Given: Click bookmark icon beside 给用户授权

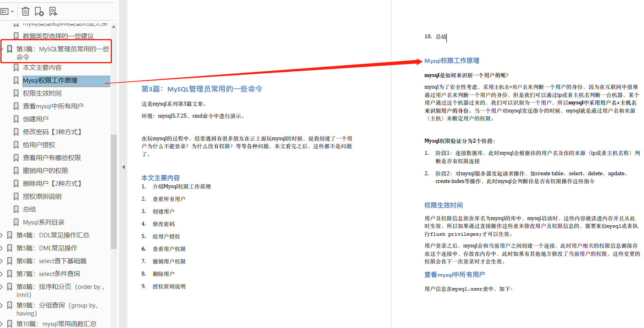Looking at the screenshot, I should coord(16,145).
